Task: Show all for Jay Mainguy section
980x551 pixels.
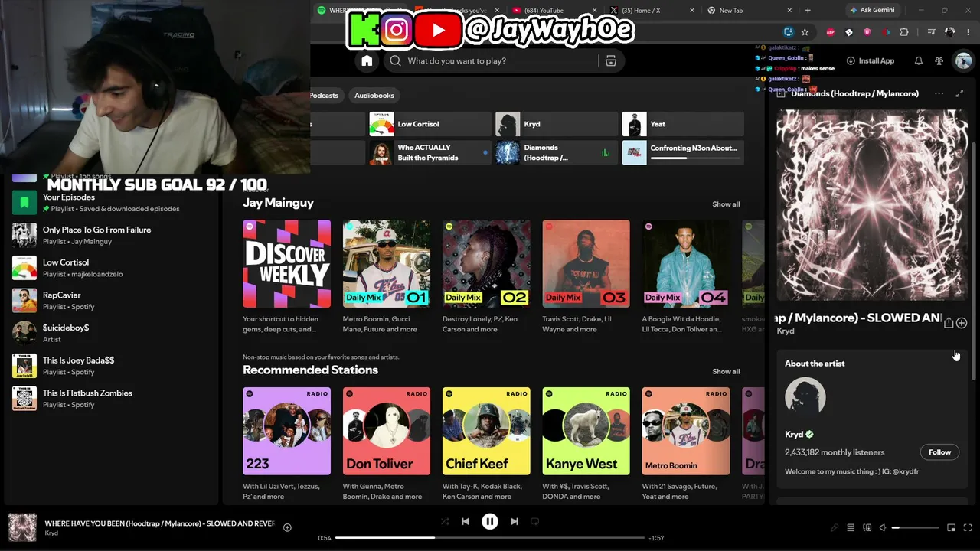Action: 726,204
